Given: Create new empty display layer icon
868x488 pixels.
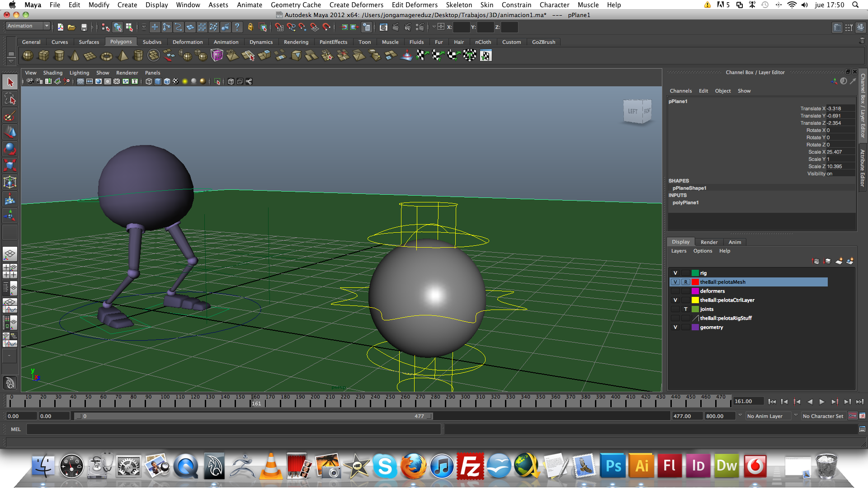Looking at the screenshot, I should click(839, 261).
